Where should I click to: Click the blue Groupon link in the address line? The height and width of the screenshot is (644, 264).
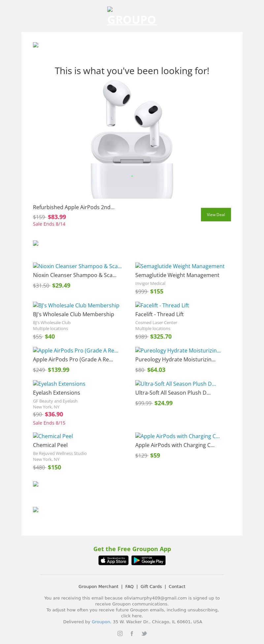pos(101,622)
